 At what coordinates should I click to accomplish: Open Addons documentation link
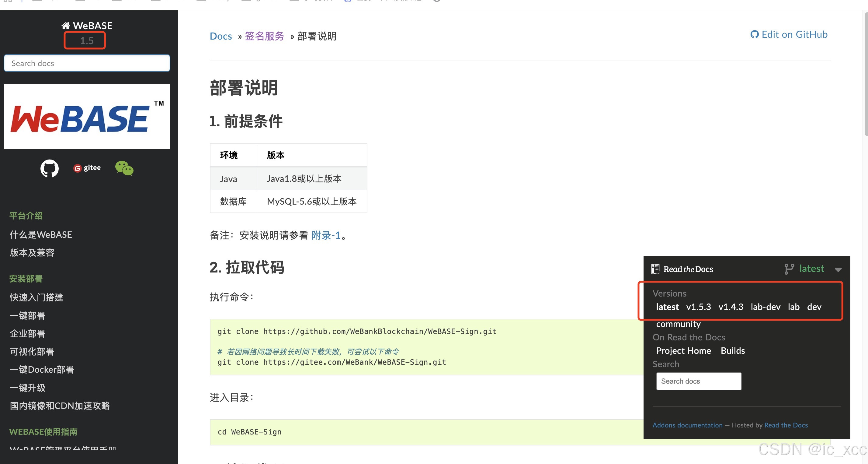click(x=687, y=425)
